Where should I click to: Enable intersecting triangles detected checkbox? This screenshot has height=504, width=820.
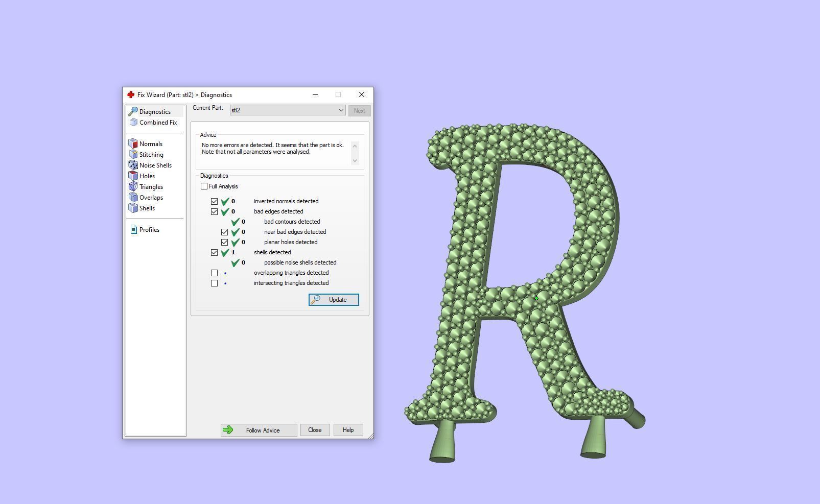(x=215, y=283)
